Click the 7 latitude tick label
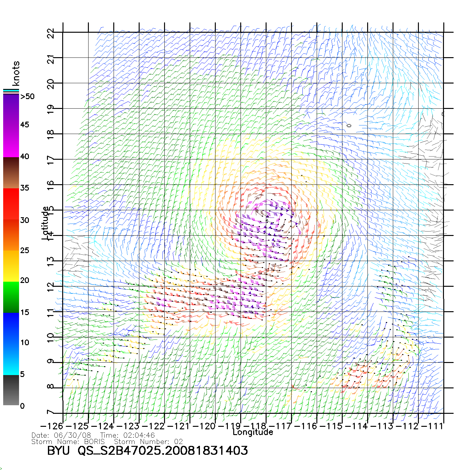The width and height of the screenshot is (476, 470). [51, 413]
